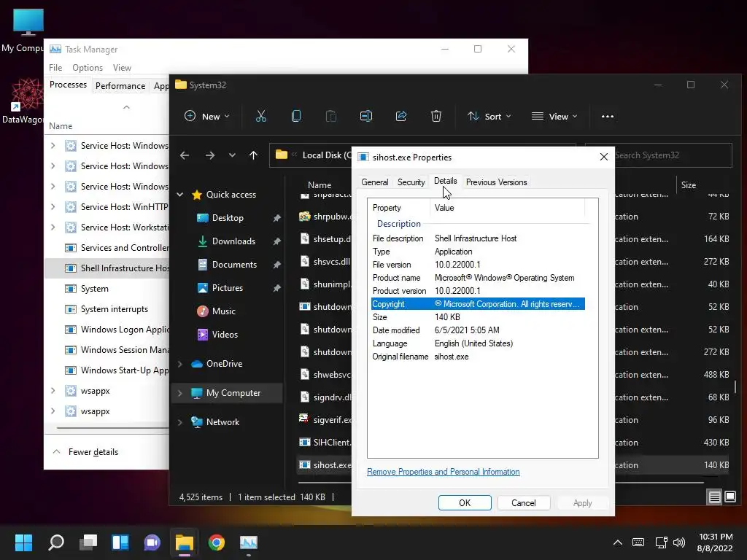Open Chat icon on taskbar

pos(152,542)
